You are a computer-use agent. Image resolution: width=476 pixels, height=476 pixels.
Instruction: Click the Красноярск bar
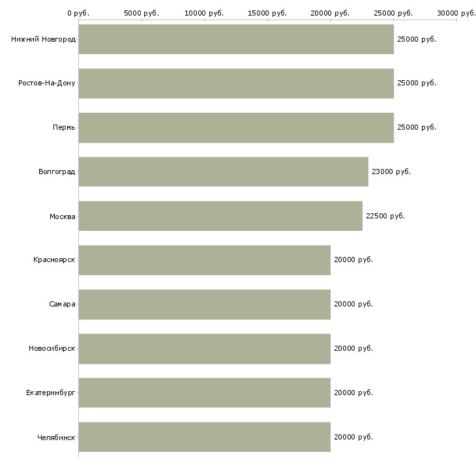204,260
